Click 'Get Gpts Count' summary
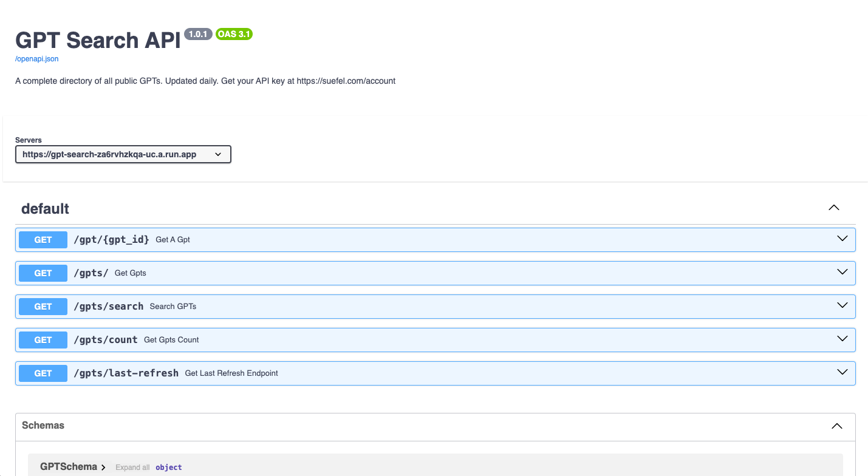Image resolution: width=868 pixels, height=476 pixels. coord(171,340)
